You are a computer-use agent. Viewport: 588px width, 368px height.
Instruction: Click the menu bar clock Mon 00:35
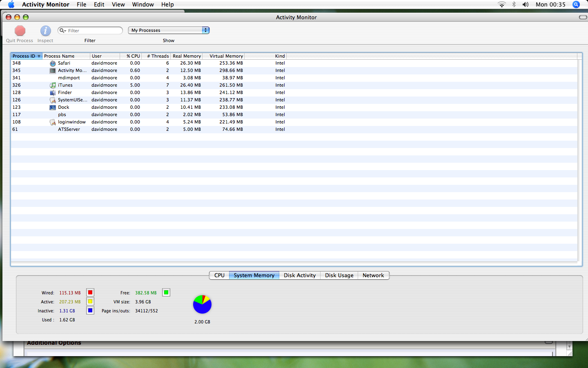pos(550,4)
